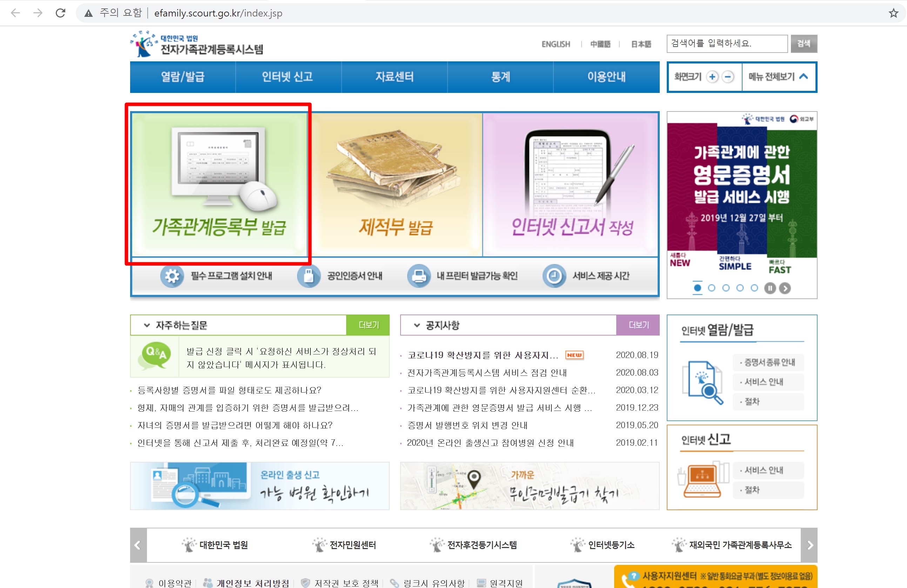
Task: Click the browser back arrow
Action: 16,13
